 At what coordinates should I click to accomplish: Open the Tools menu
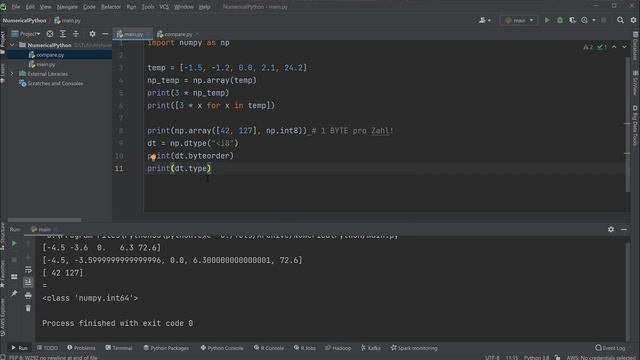coord(148,7)
